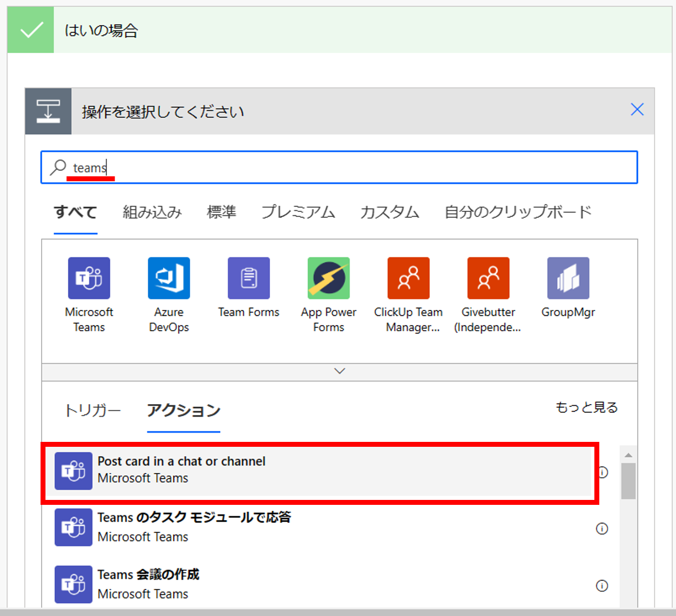The height and width of the screenshot is (616, 676).
Task: Click the green checkmark for はいの場合
Action: tap(31, 30)
